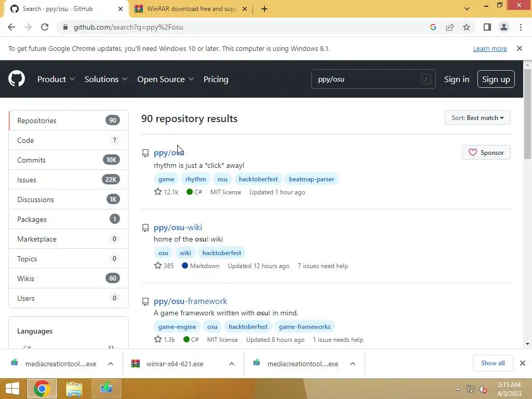Select the Commits filter
Image resolution: width=532 pixels, height=399 pixels.
click(69, 160)
